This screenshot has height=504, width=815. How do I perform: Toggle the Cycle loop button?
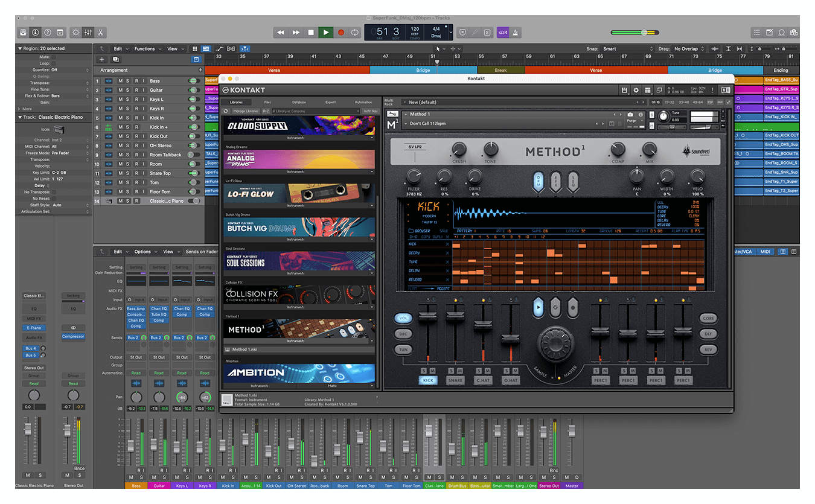click(x=355, y=32)
